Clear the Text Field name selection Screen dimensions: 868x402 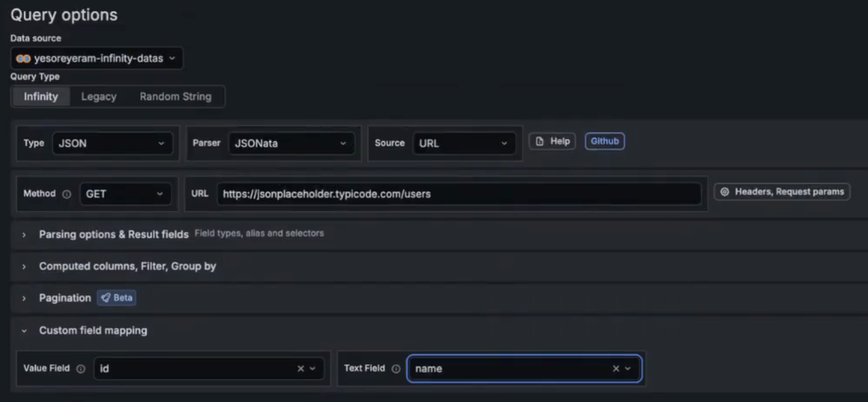615,369
